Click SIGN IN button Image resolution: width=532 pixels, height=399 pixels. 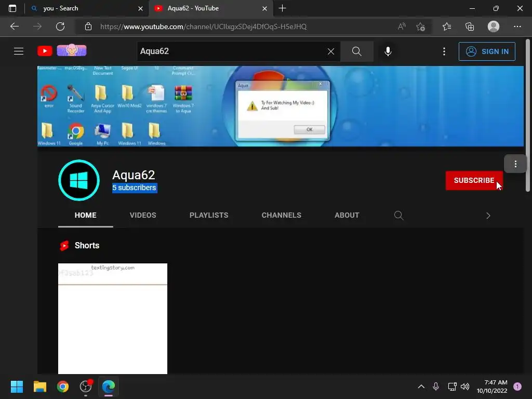pos(487,51)
